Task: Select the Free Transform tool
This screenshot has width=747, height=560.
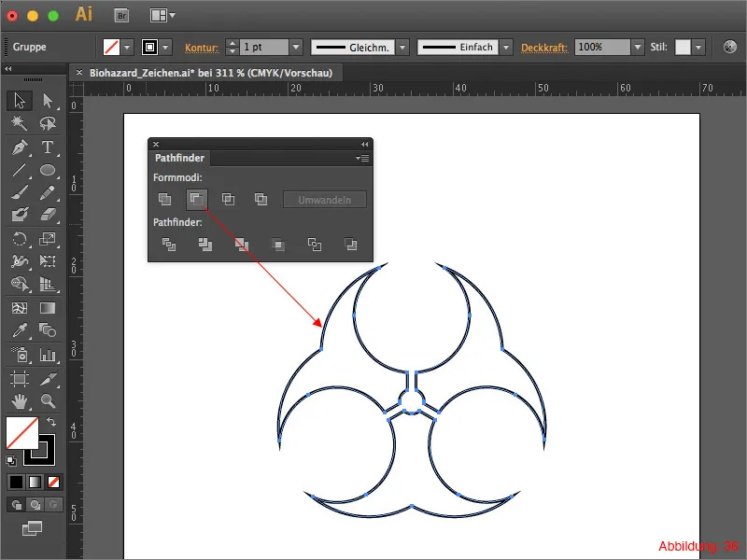Action: (48, 261)
